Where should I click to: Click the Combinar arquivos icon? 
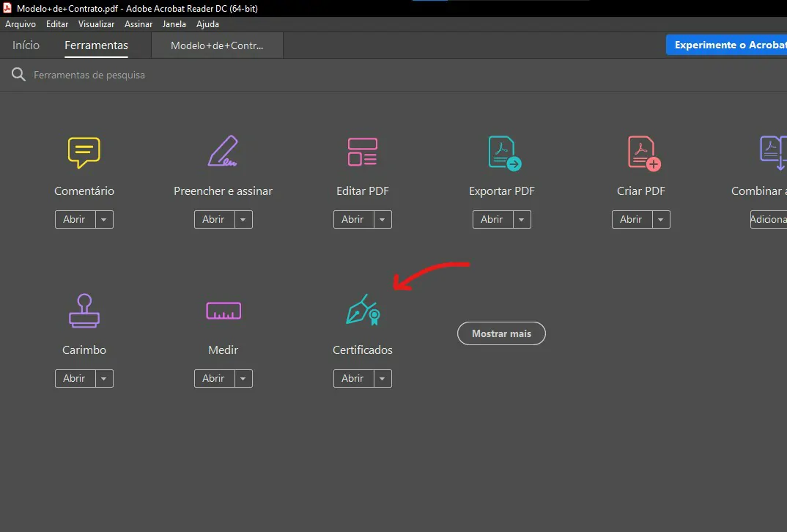pyautogui.click(x=774, y=152)
